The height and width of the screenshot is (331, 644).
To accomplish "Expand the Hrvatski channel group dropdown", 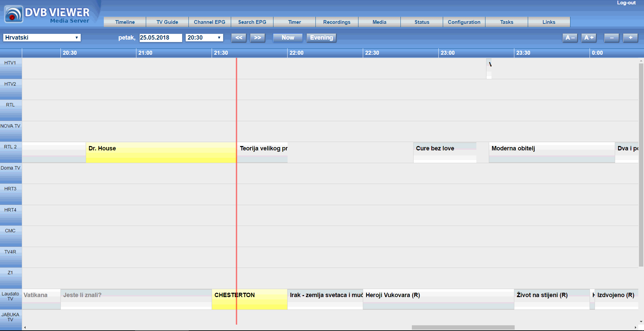I will tap(42, 38).
